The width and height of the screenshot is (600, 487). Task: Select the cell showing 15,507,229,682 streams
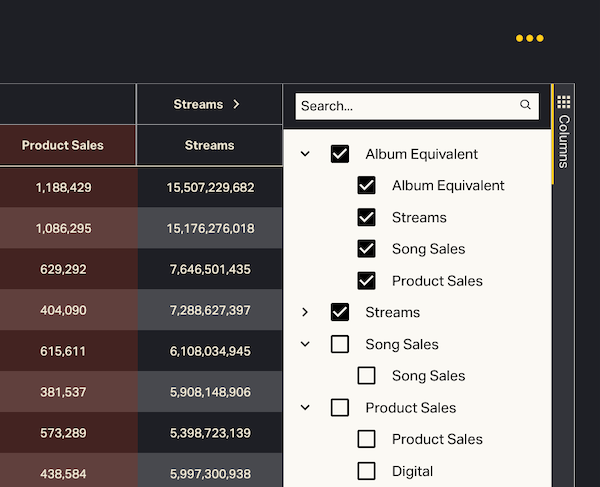[x=210, y=187]
